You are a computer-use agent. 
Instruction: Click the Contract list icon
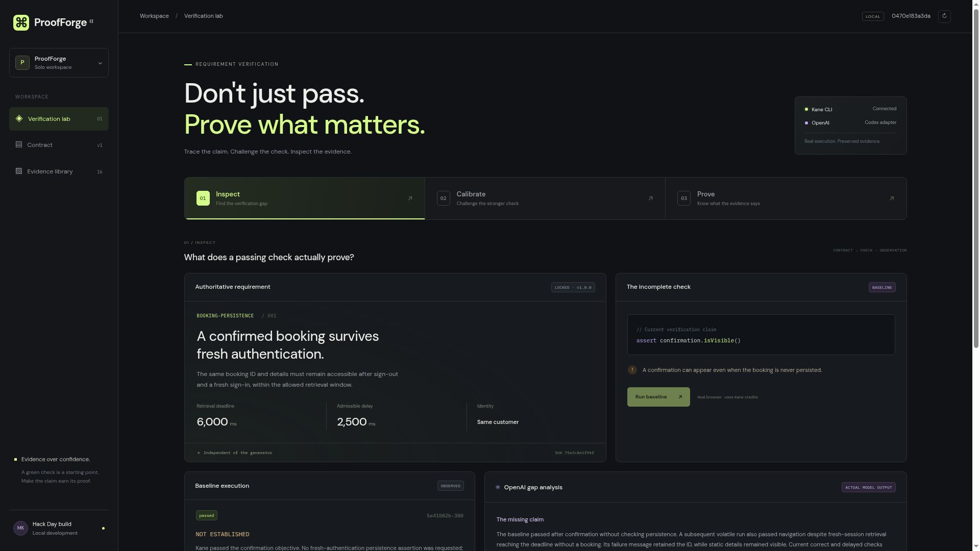[x=19, y=145]
